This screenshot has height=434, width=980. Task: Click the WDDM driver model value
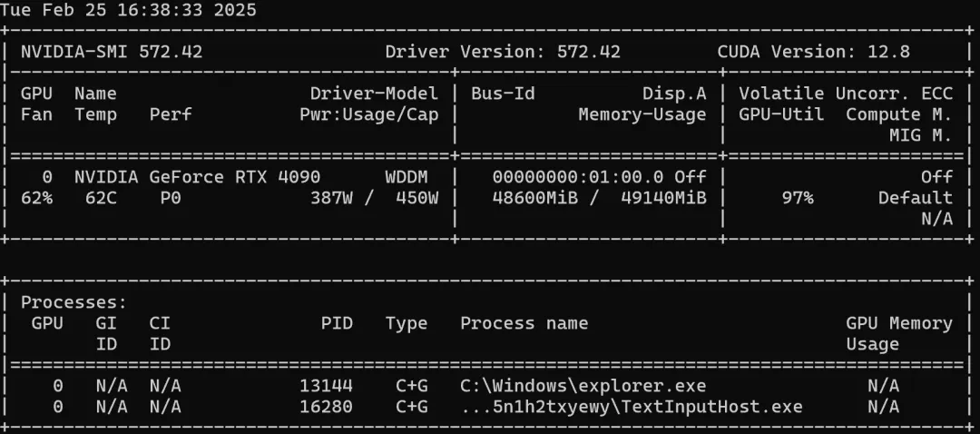[406, 176]
